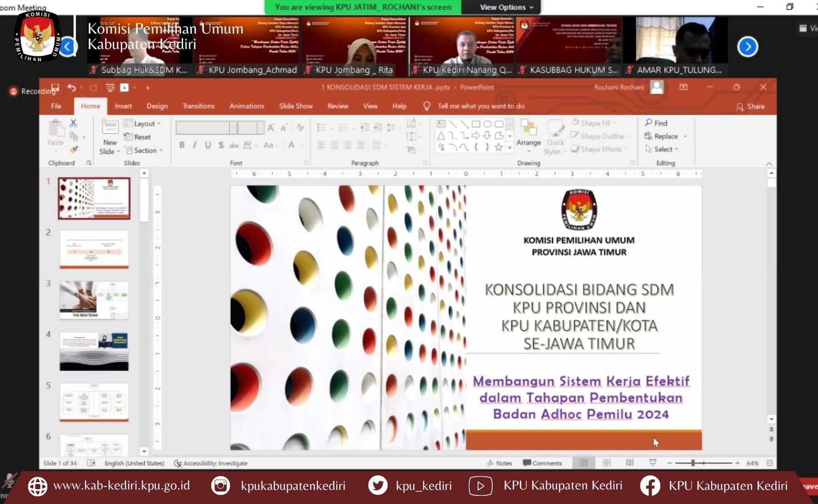Click the Share button
This screenshot has height=504, width=818.
click(750, 107)
